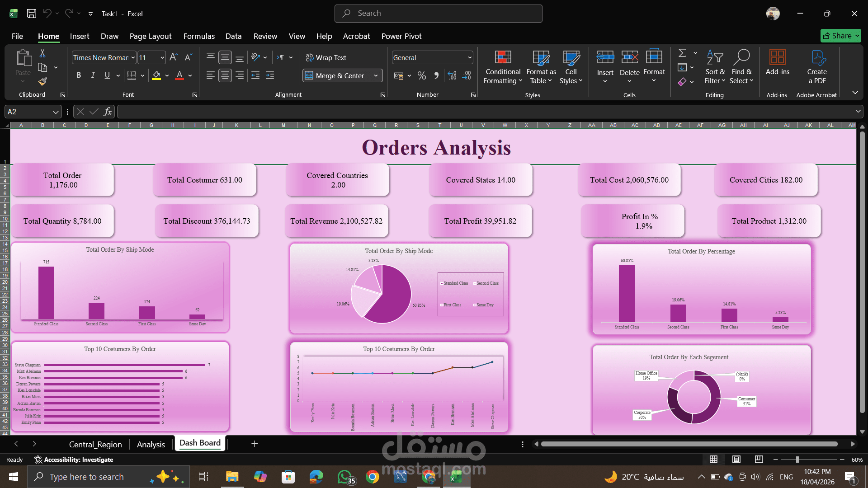Toggle Align Right
Viewport: 868px width, 488px height.
[x=240, y=75]
